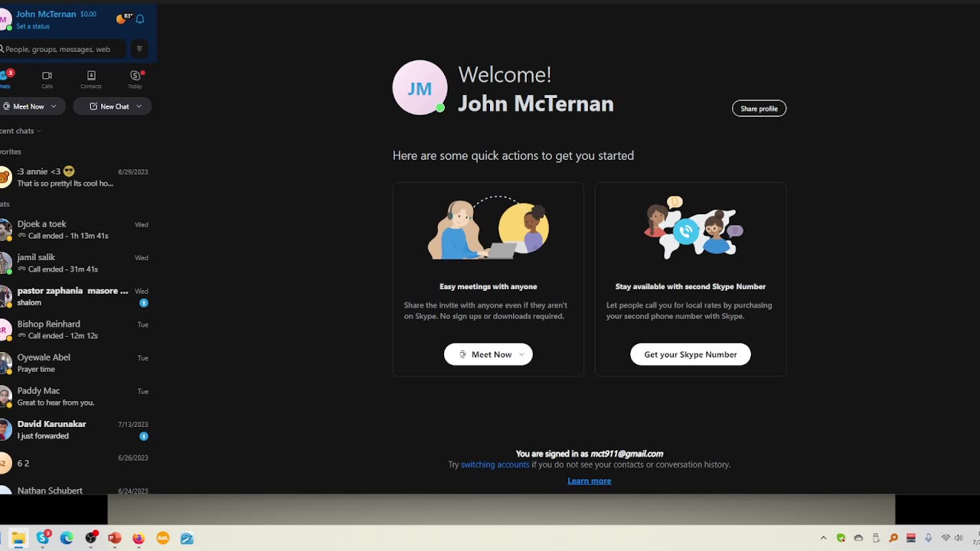
Task: Follow the switching accounts link
Action: click(x=495, y=465)
